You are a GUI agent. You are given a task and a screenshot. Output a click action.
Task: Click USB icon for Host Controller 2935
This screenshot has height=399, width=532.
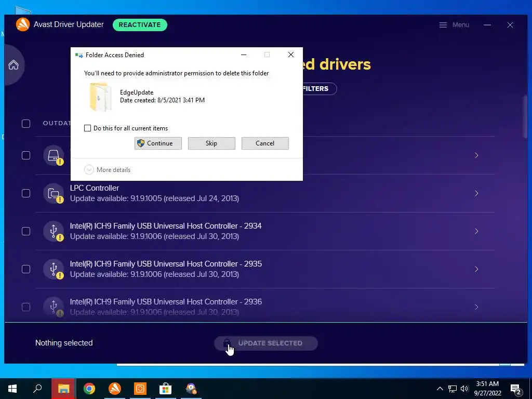pos(54,270)
